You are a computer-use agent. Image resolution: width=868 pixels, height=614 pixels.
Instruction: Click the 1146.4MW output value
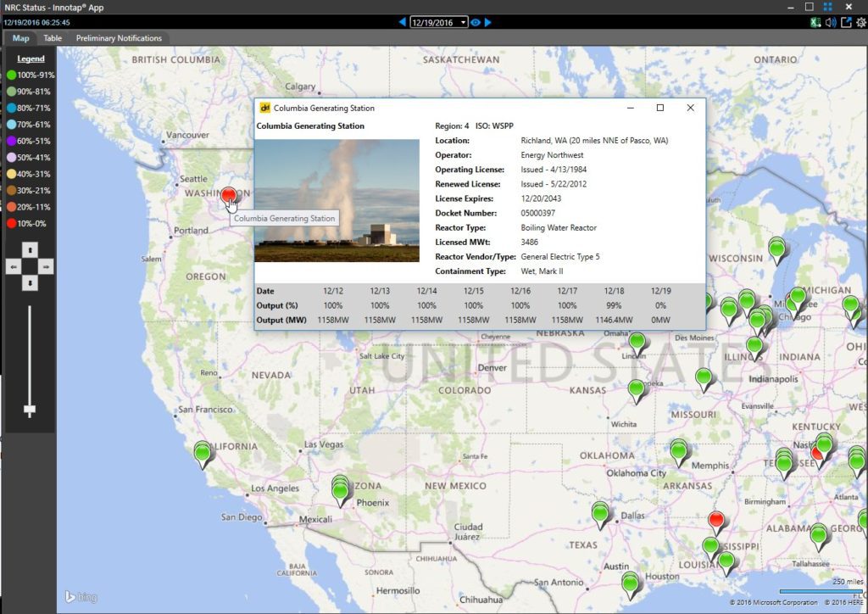click(614, 320)
